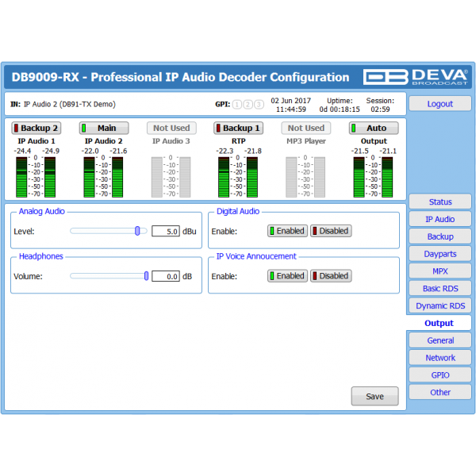Enable IP Voice Announcement
Screen dimensions: 476x476
coord(287,276)
